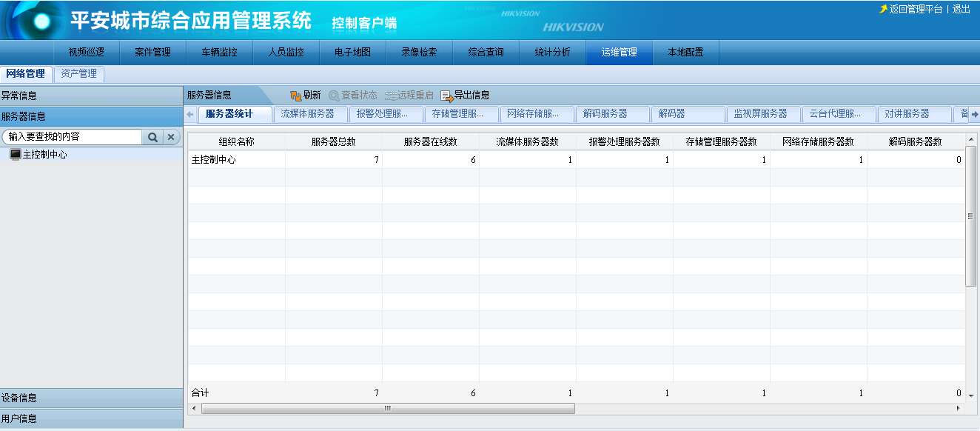Click the 刷新 refresh icon
This screenshot has width=980, height=431.
coord(295,96)
